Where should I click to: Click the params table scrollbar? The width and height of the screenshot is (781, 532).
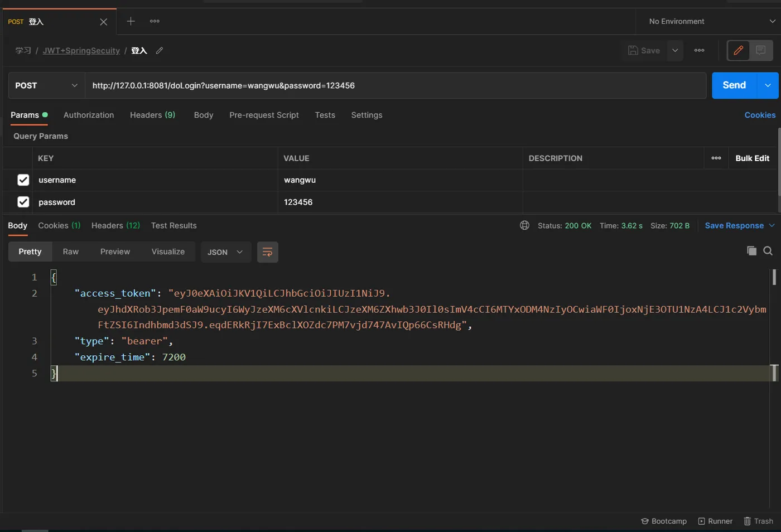point(779,162)
